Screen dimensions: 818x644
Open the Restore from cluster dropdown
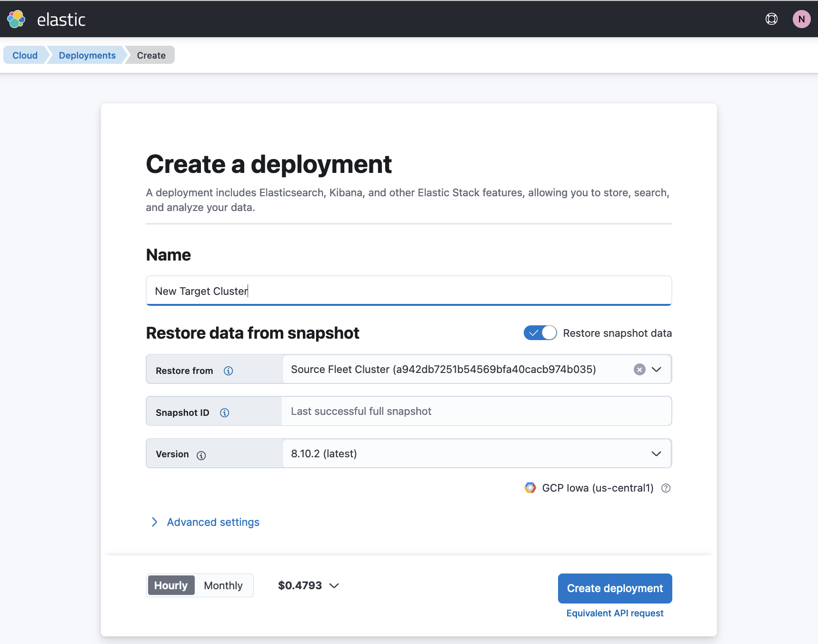pos(658,369)
